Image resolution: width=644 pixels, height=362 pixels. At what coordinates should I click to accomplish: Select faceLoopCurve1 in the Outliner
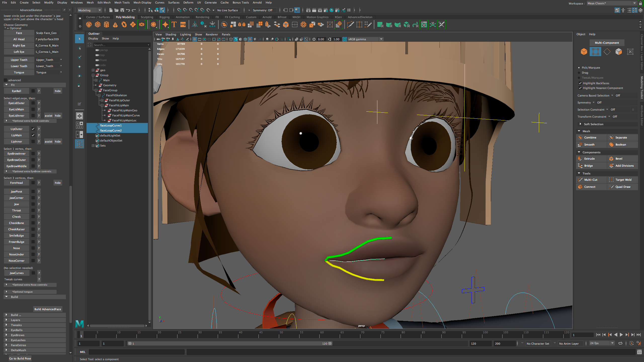pyautogui.click(x=111, y=125)
